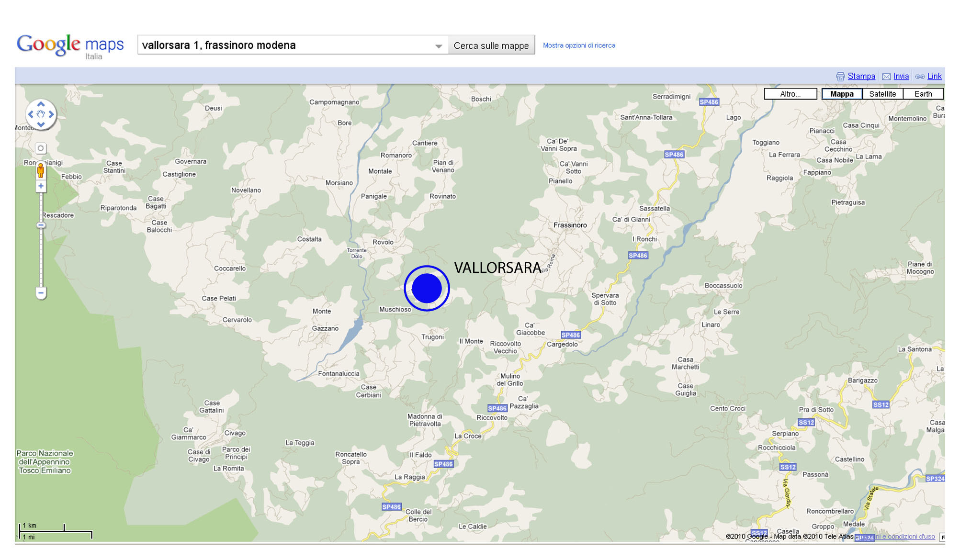
Task: Pan the map left with the arrow
Action: [x=31, y=114]
